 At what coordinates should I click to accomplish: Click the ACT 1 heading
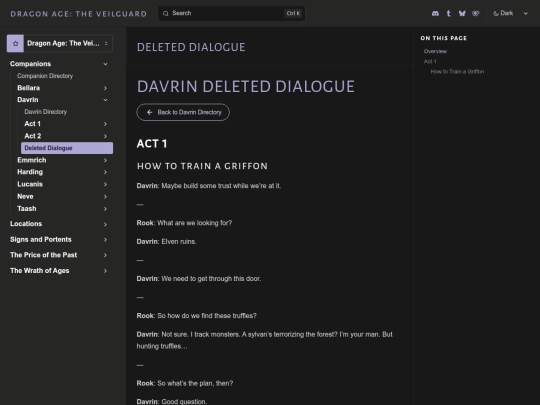point(152,144)
